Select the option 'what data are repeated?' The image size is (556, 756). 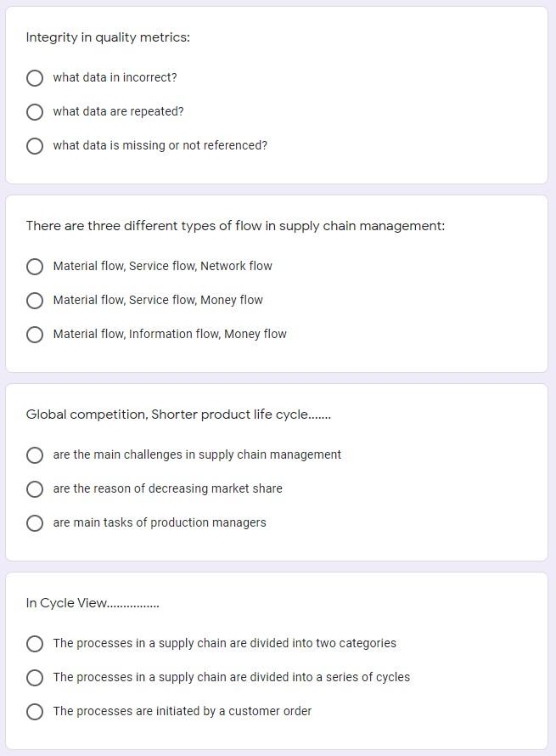tap(35, 111)
